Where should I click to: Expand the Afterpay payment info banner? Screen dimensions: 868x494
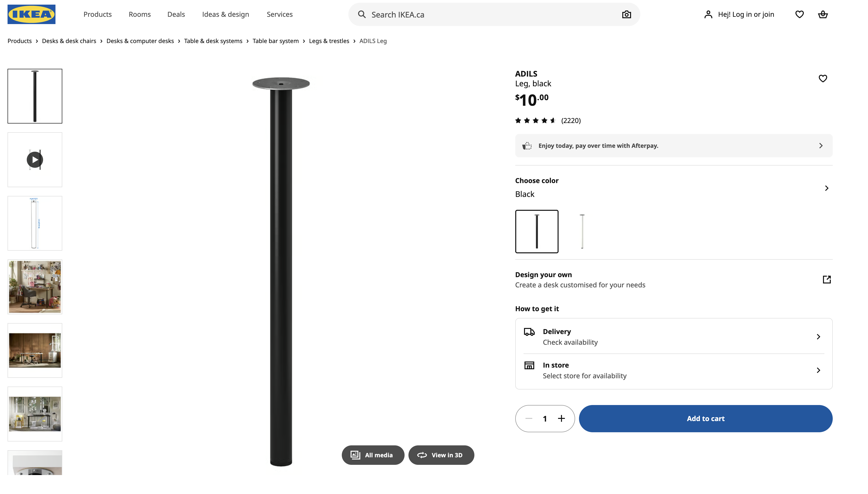coord(821,146)
